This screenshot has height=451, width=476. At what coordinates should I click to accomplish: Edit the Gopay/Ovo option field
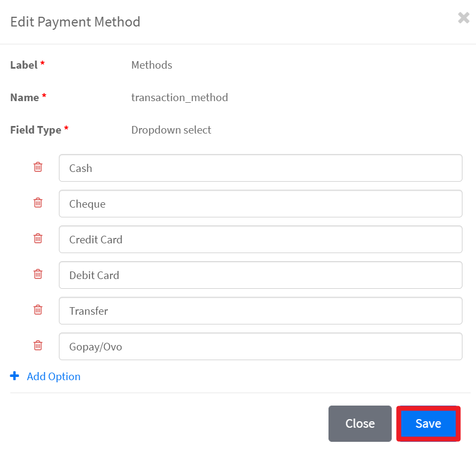tap(260, 347)
